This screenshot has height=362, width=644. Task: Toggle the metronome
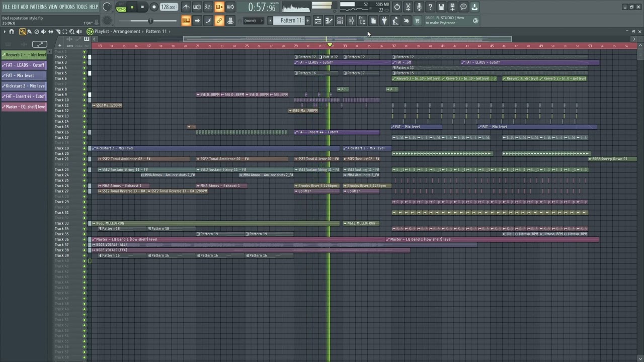186,7
